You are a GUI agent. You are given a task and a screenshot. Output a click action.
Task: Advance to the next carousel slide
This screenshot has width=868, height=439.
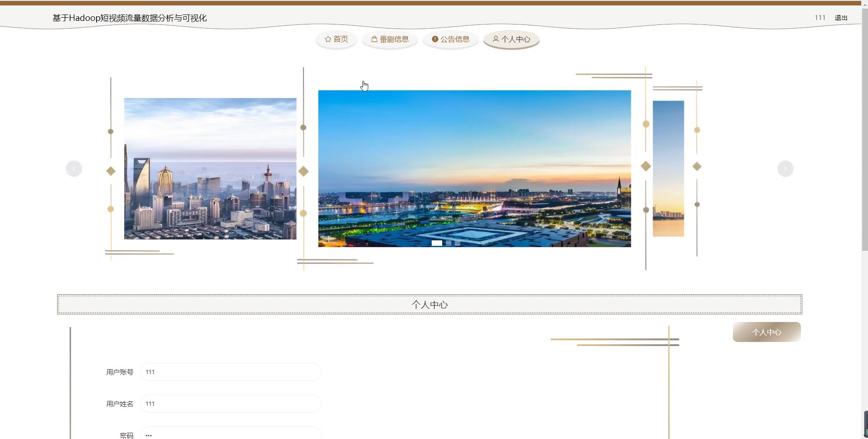click(x=785, y=169)
